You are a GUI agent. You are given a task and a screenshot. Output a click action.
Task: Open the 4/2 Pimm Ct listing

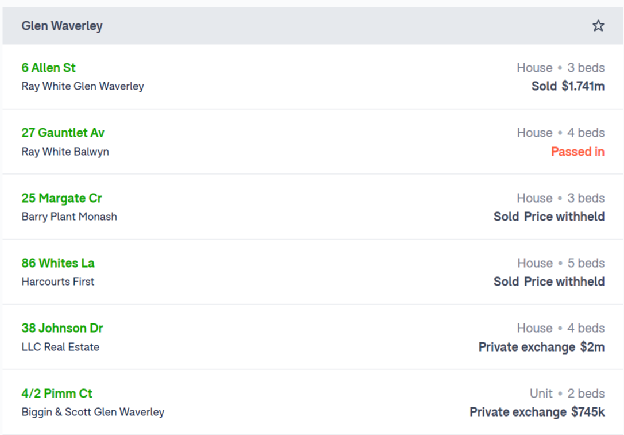pos(57,394)
